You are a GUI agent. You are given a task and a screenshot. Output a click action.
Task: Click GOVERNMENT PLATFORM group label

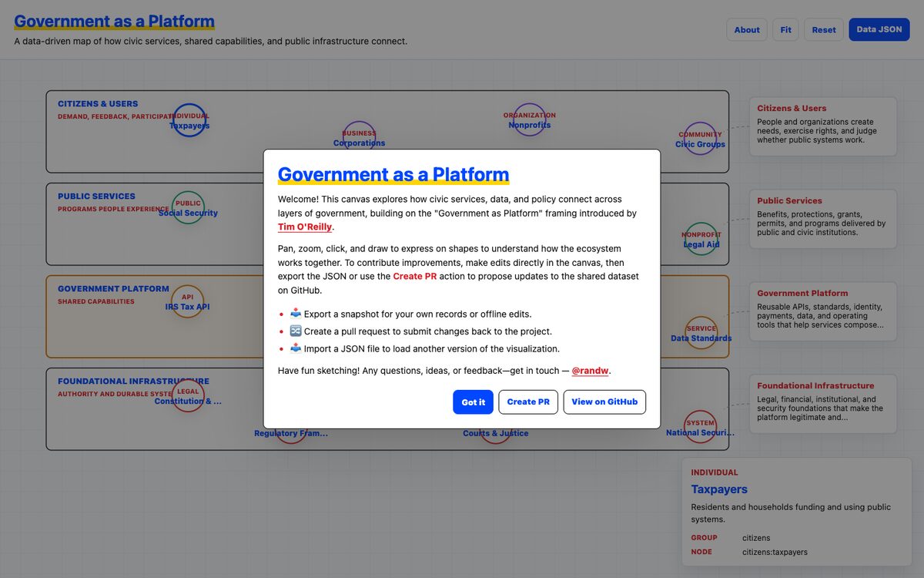113,288
